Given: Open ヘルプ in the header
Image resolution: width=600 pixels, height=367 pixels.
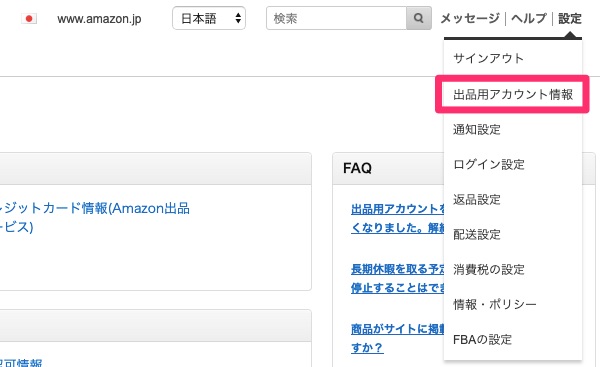Looking at the screenshot, I should tap(529, 18).
